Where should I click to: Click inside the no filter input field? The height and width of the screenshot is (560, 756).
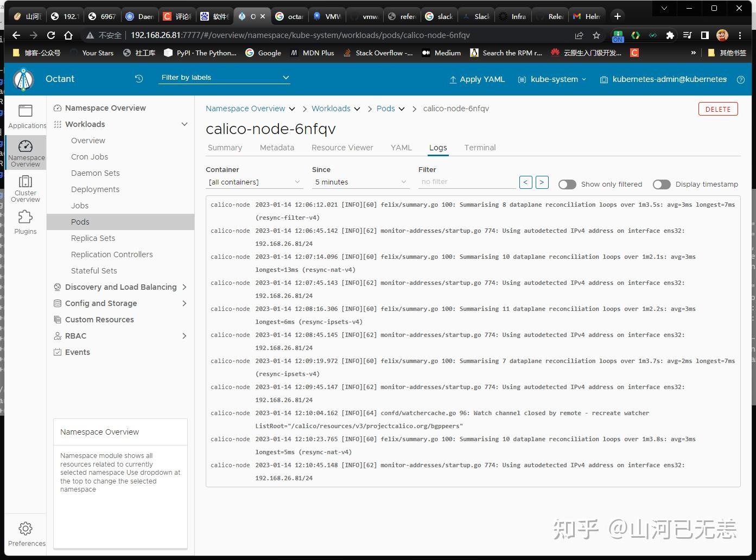tap(466, 182)
